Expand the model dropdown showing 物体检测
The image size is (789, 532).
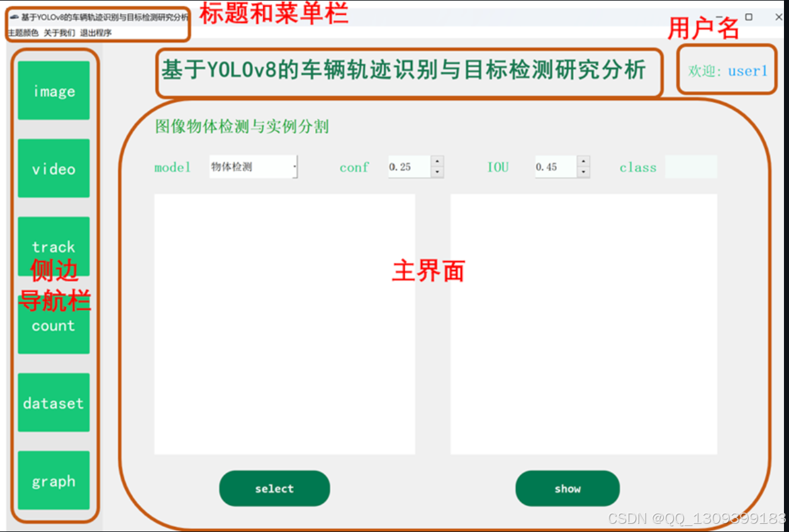(254, 167)
